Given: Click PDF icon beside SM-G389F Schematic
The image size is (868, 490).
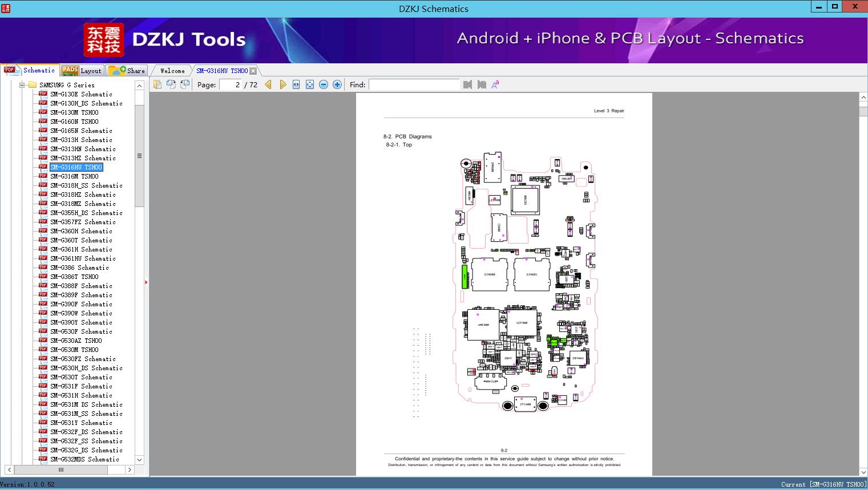Looking at the screenshot, I should click(x=43, y=294).
